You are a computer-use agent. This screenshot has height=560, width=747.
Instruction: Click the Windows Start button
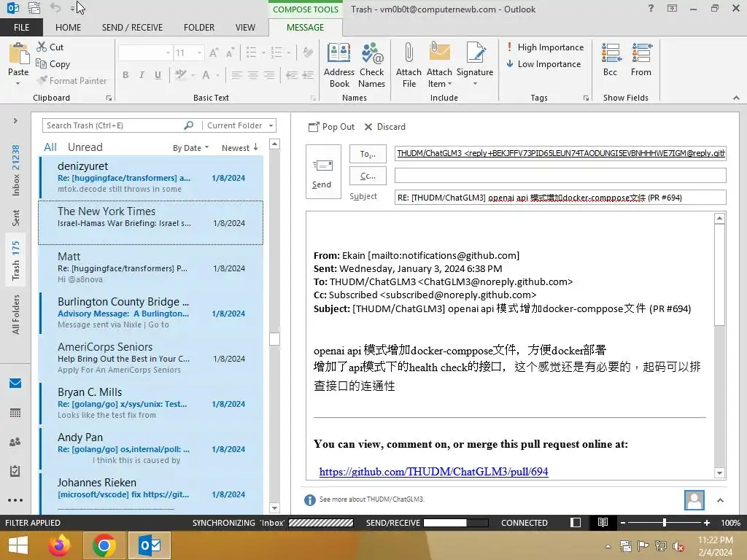[18, 545]
